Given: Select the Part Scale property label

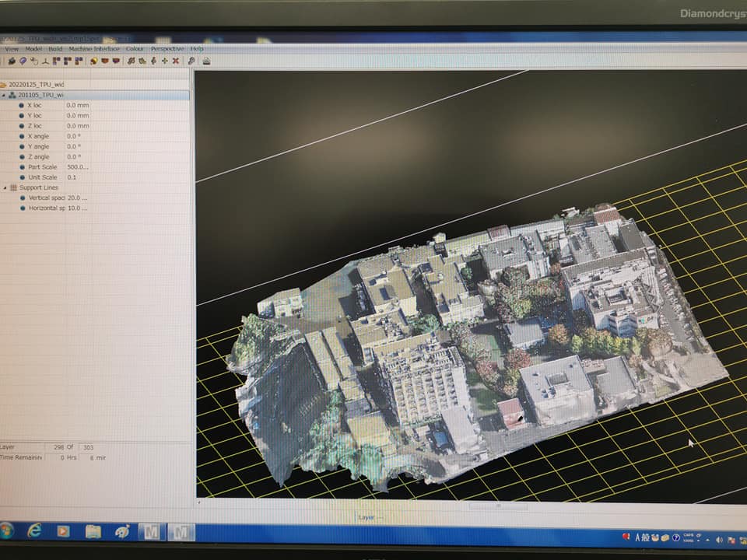Looking at the screenshot, I should coord(42,167).
